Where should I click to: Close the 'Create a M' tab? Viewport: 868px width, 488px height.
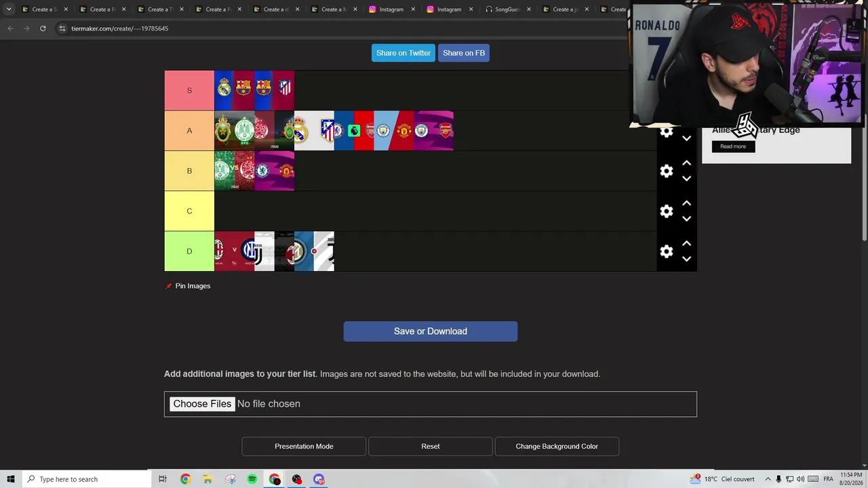355,9
